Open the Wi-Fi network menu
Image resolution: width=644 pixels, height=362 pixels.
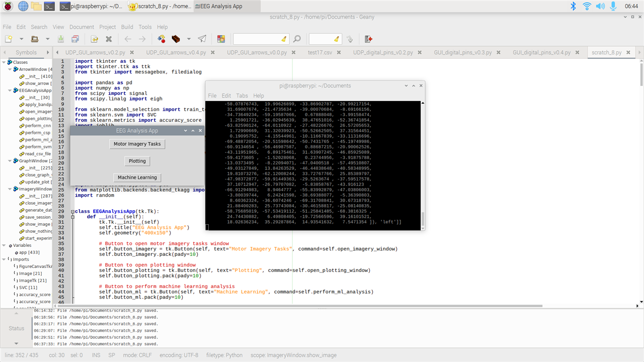[587, 6]
